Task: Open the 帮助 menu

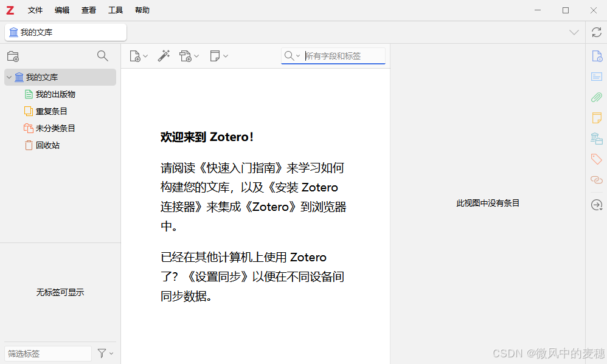Action: point(142,10)
